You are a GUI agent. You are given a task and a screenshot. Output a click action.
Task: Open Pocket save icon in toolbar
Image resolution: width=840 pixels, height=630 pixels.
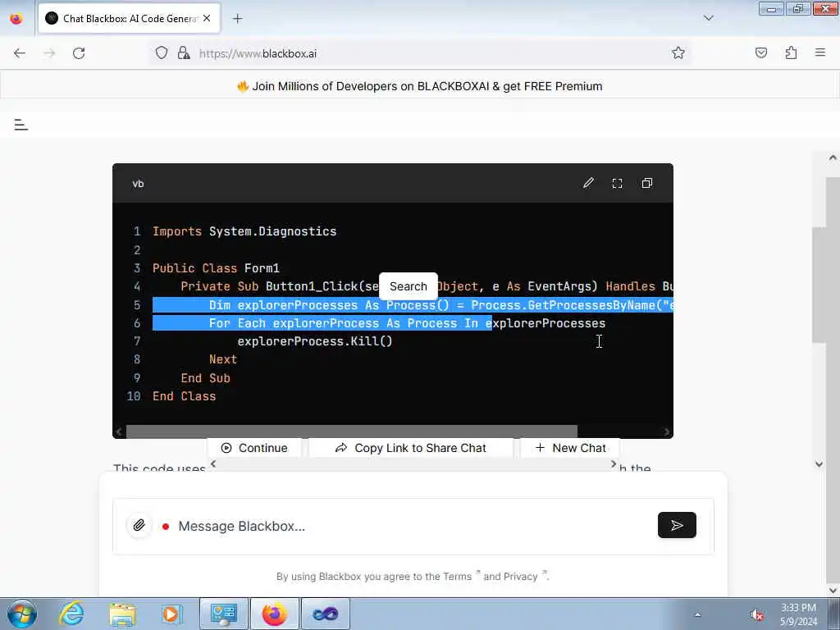click(x=760, y=53)
